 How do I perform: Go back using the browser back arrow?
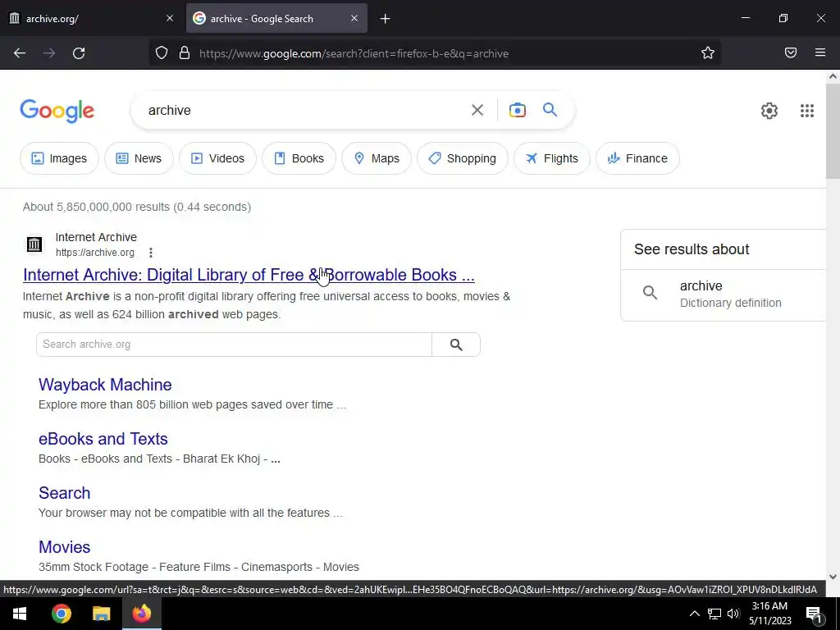pos(20,53)
